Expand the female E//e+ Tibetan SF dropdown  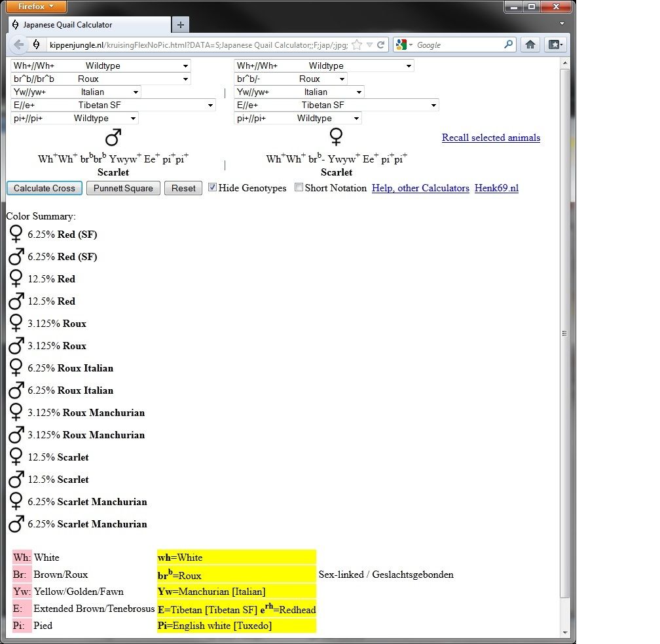[x=336, y=105]
